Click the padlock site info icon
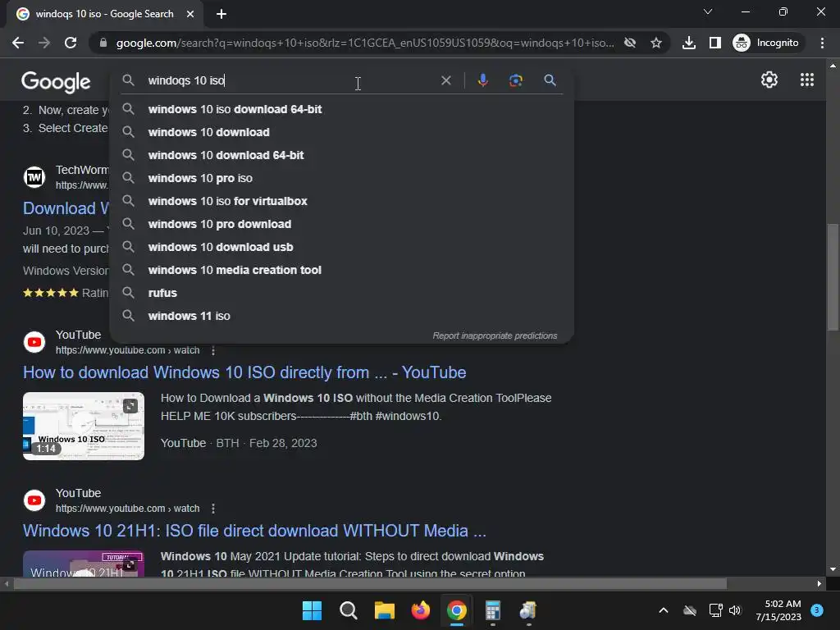The height and width of the screenshot is (630, 840). [103, 43]
